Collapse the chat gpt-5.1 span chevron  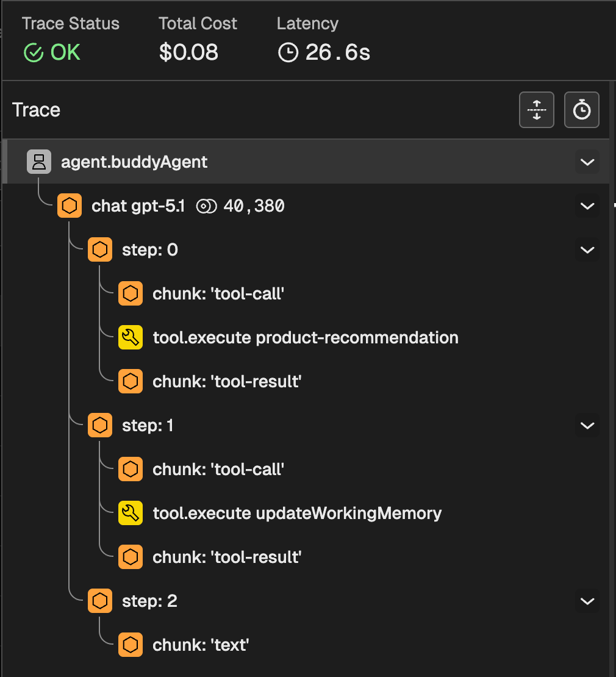coord(587,206)
